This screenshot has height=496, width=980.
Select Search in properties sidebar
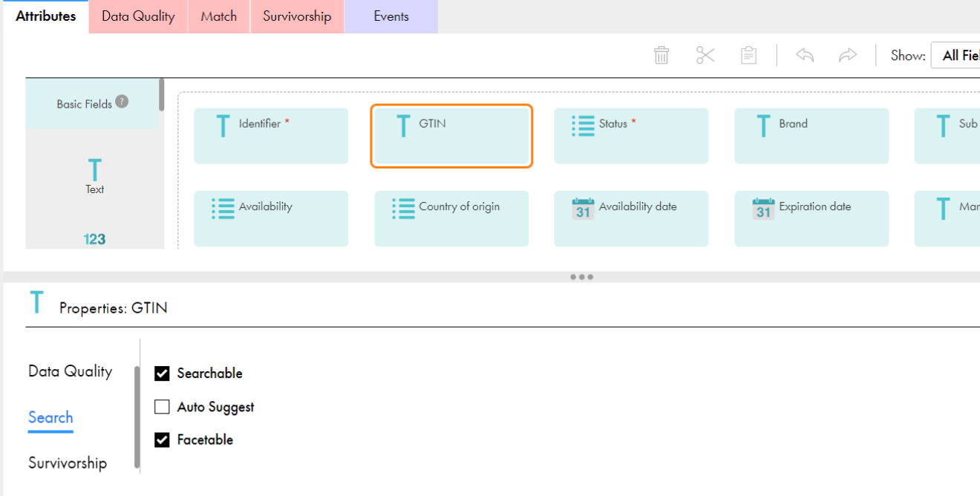50,417
